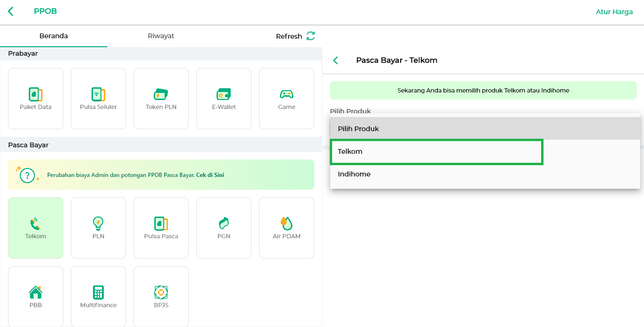Switch to the Riwayat tab

click(x=161, y=36)
